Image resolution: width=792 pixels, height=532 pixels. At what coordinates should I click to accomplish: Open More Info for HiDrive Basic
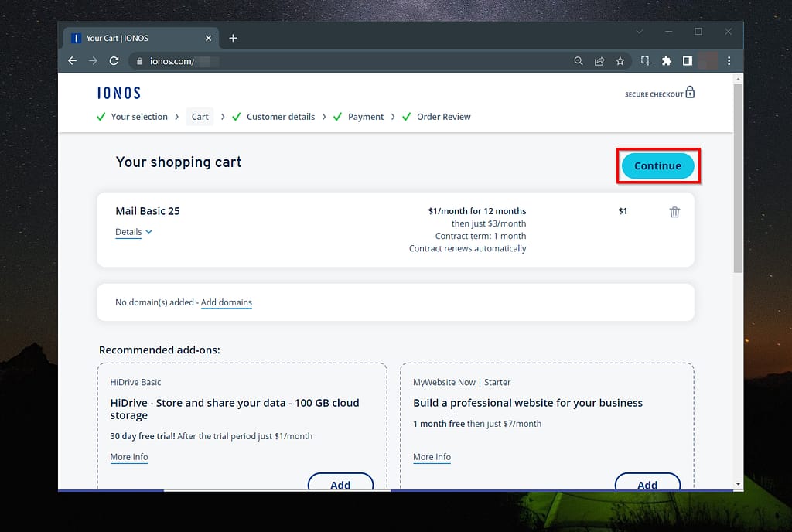coord(129,457)
